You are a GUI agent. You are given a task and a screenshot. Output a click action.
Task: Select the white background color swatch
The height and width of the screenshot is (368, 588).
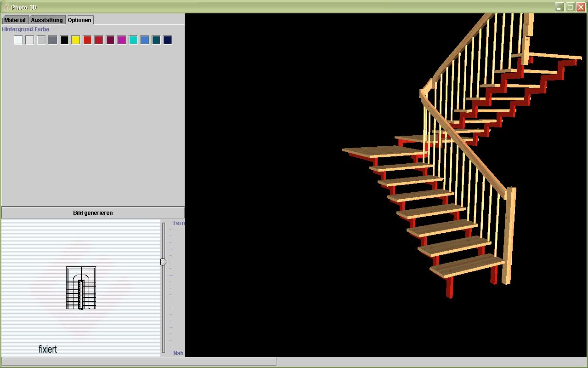(x=18, y=40)
